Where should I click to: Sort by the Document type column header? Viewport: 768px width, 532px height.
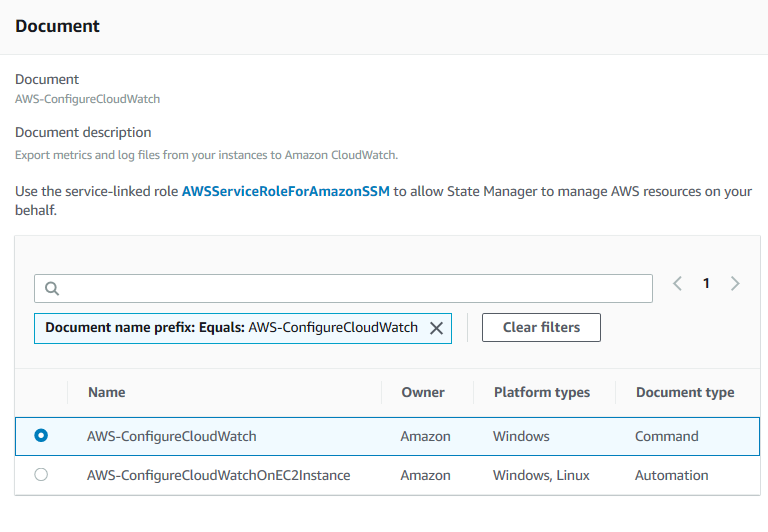tap(685, 392)
